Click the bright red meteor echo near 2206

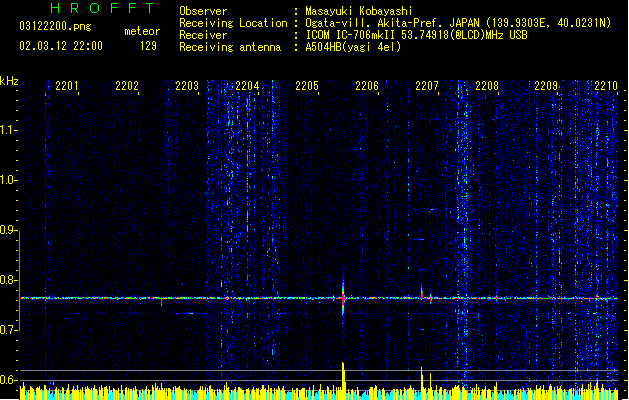(x=343, y=298)
